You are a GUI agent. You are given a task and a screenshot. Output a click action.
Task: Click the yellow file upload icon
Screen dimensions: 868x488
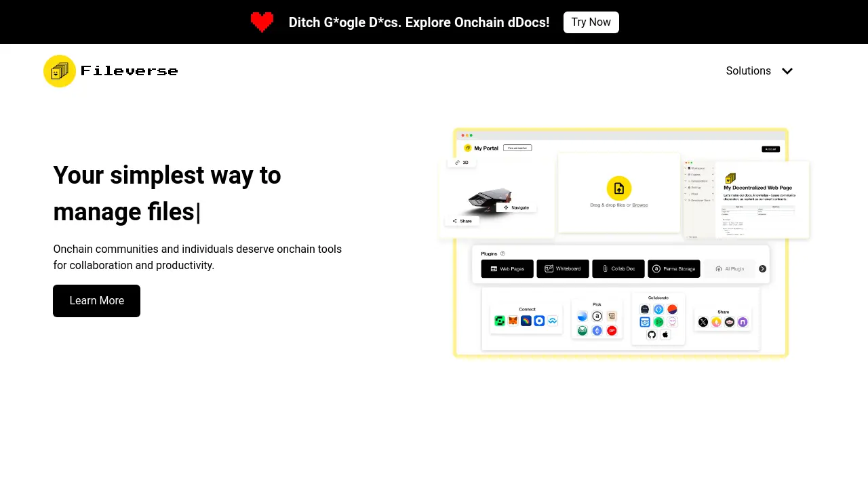(618, 188)
